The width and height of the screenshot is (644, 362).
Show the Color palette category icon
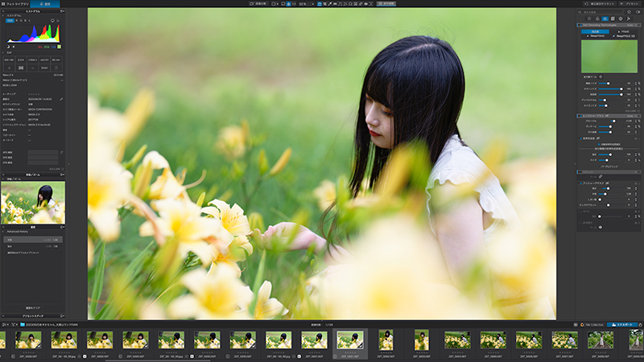click(597, 19)
